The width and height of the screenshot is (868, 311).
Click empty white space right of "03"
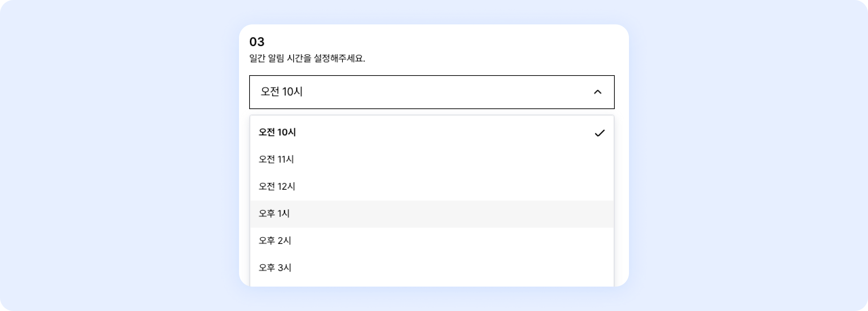tap(441, 42)
